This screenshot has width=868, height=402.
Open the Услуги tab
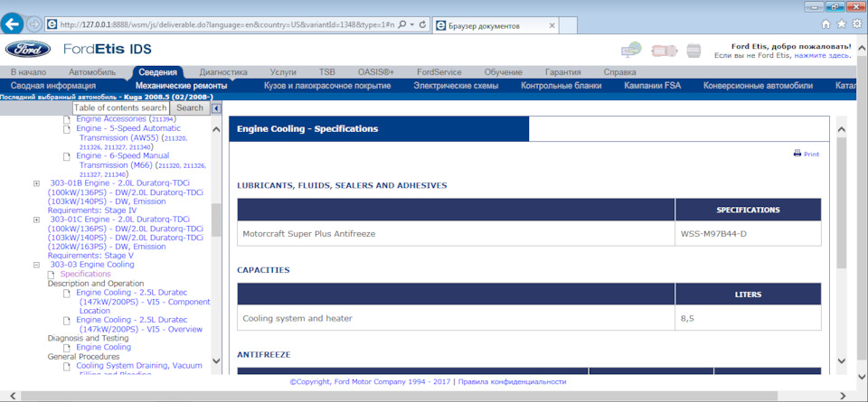pyautogui.click(x=283, y=72)
